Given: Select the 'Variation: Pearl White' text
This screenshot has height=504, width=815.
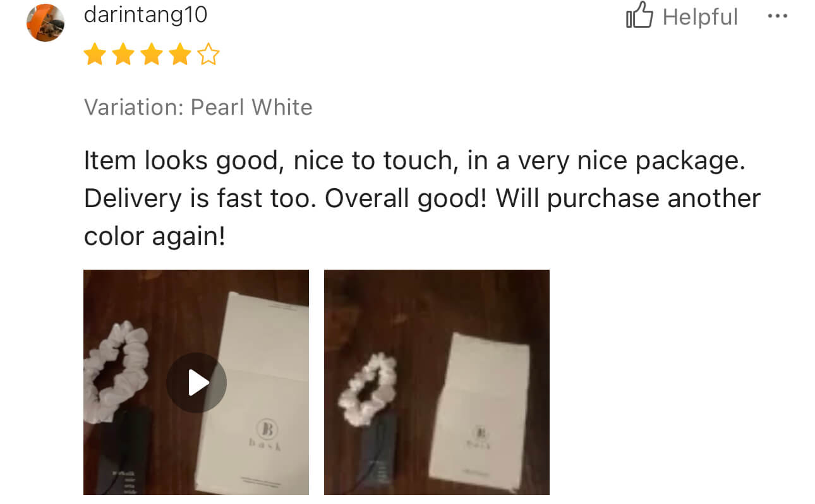Looking at the screenshot, I should click(198, 107).
